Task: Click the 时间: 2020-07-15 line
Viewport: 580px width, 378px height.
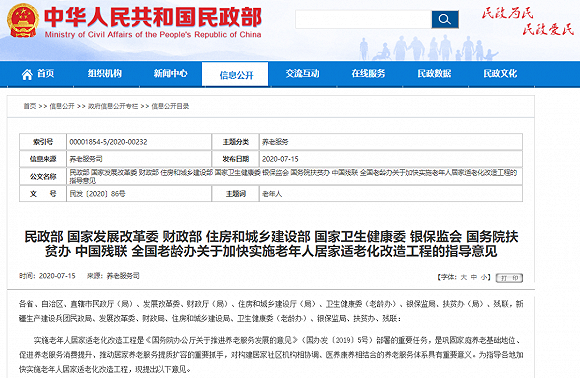Action: pos(47,276)
